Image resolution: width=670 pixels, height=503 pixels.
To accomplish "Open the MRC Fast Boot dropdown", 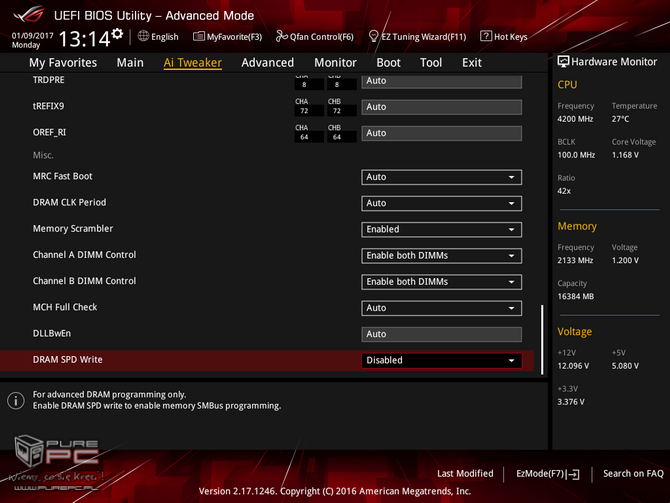I will [x=441, y=177].
